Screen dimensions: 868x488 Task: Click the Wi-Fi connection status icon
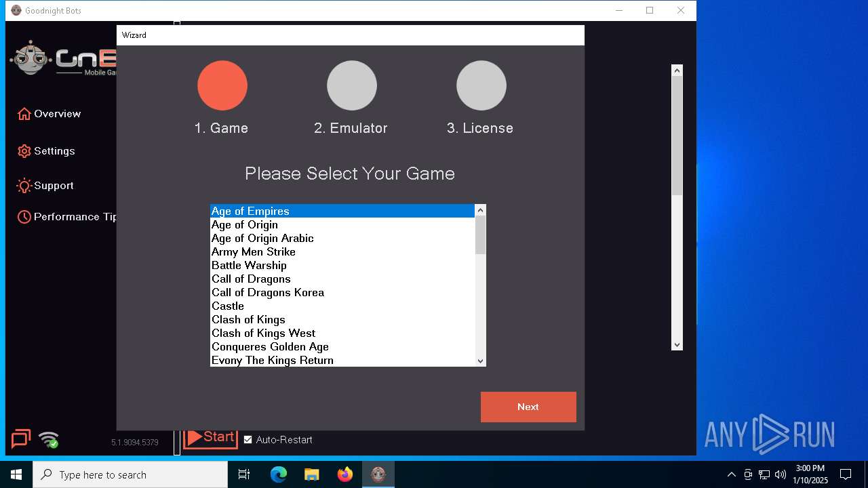[49, 439]
